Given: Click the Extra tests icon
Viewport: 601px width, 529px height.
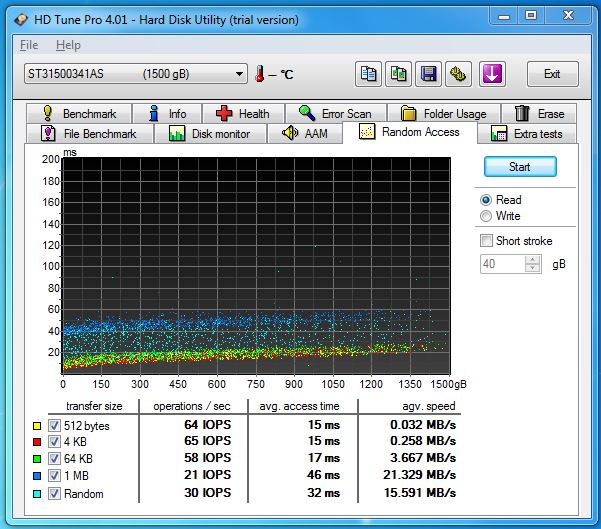Looking at the screenshot, I should tap(499, 133).
